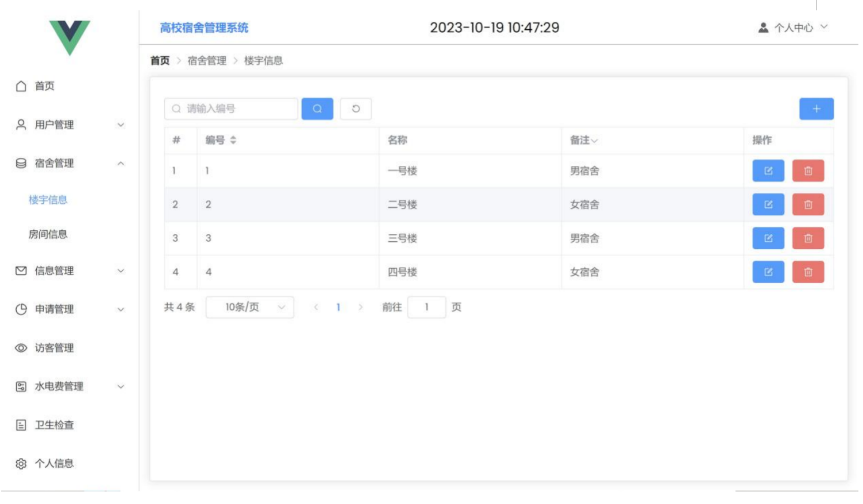Click the gear icon beside 个人信息
This screenshot has width=863, height=504.
(21, 463)
